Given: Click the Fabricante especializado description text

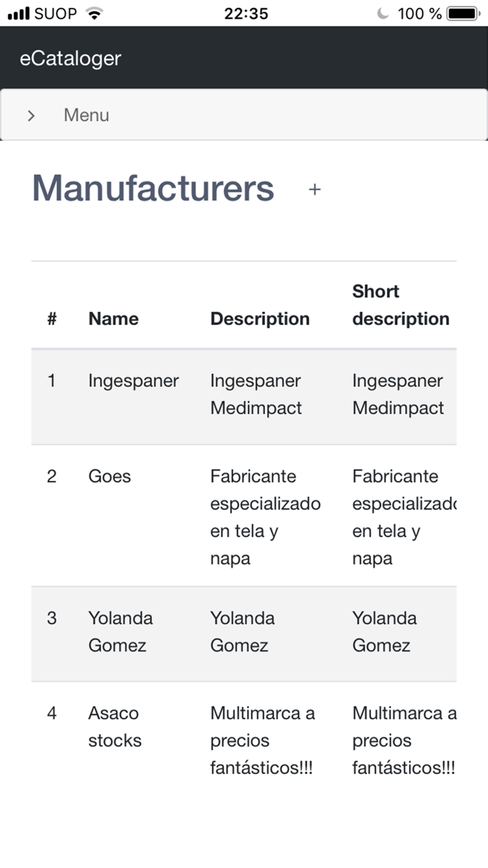Looking at the screenshot, I should pyautogui.click(x=265, y=517).
